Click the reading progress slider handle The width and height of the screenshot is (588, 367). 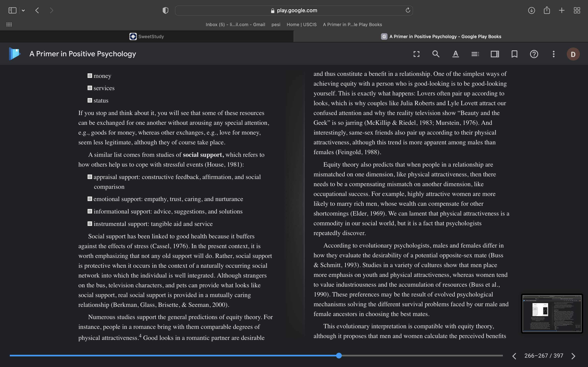(x=339, y=356)
